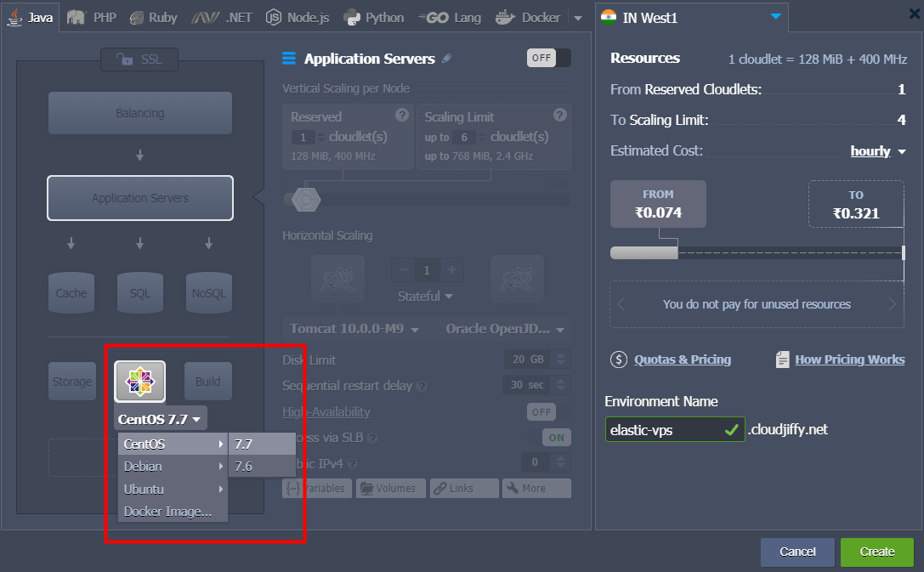Click the Docker whale icon
Image resolution: width=924 pixels, height=572 pixels.
pos(506,16)
